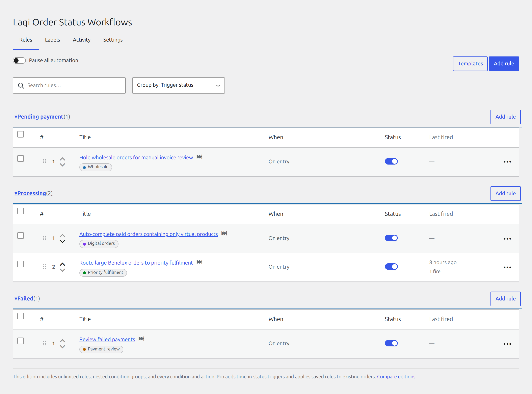Screen dimensions: 532x394
Task: Move Auto-complete paid orders rule down
Action: [62, 241]
